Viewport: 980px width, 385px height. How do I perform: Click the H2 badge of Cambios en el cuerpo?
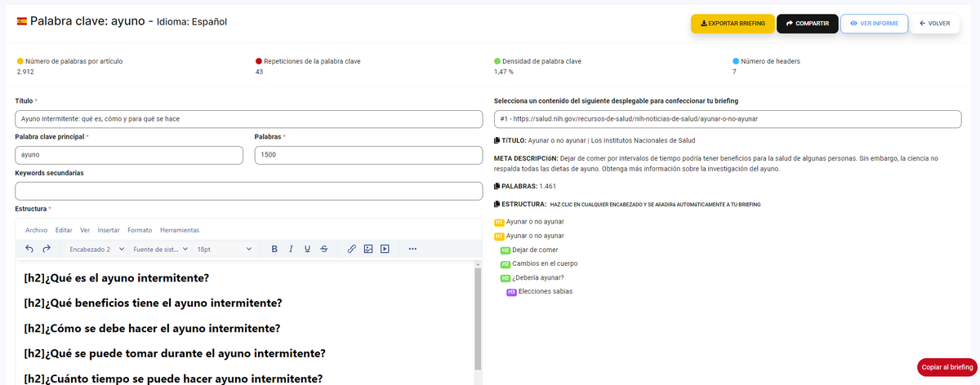[506, 264]
